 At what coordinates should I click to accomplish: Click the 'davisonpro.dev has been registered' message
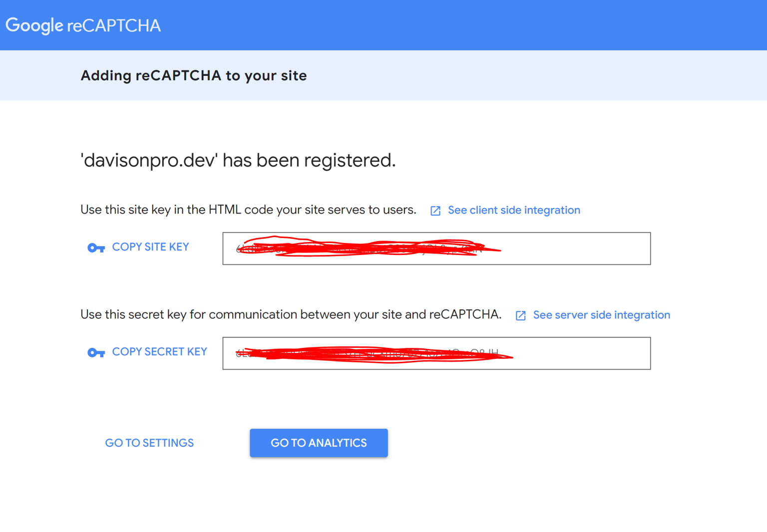238,160
